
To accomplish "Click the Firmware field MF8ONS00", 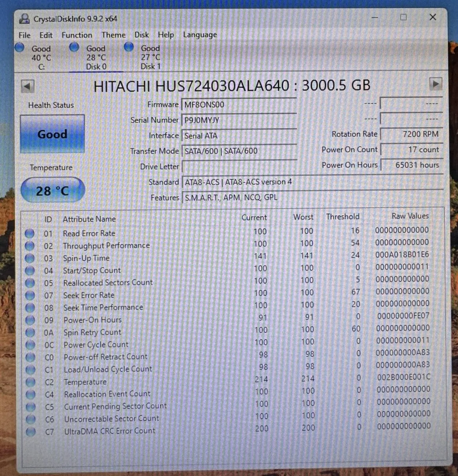I will coord(239,105).
